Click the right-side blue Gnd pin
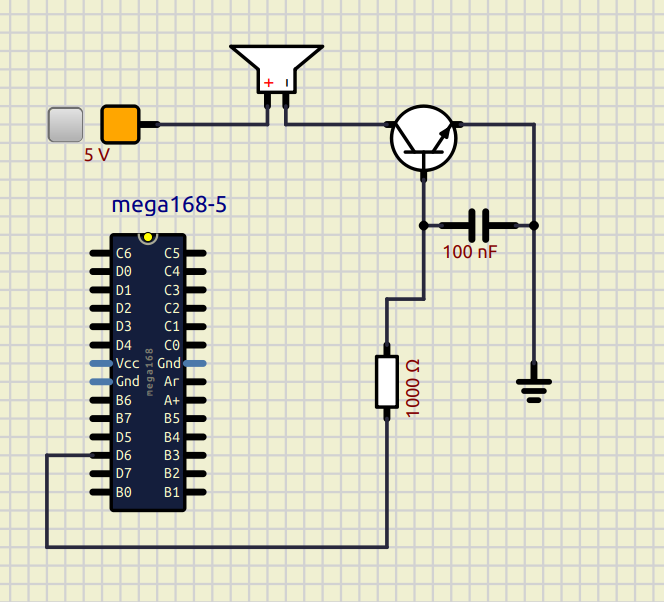This screenshot has width=664, height=602. tap(196, 363)
